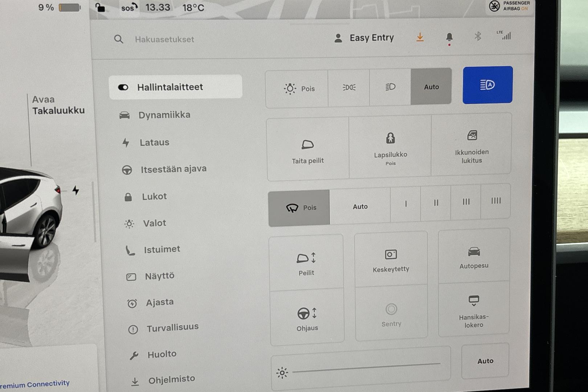Open notifications bell icon

449,37
